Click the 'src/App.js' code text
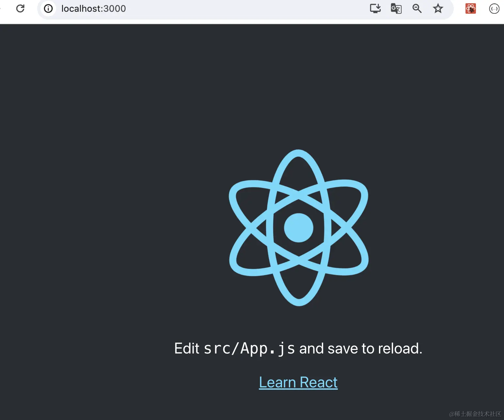The width and height of the screenshot is (504, 420). tap(249, 349)
